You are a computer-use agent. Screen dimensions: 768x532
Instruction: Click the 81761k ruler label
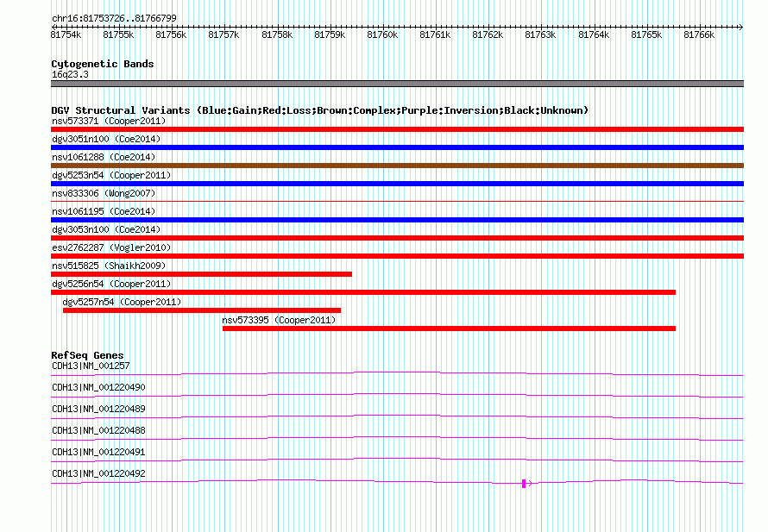point(435,34)
